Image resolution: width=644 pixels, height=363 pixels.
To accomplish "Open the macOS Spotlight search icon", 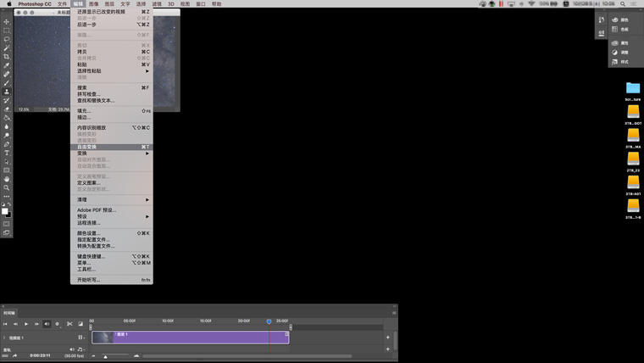I will point(623,3).
